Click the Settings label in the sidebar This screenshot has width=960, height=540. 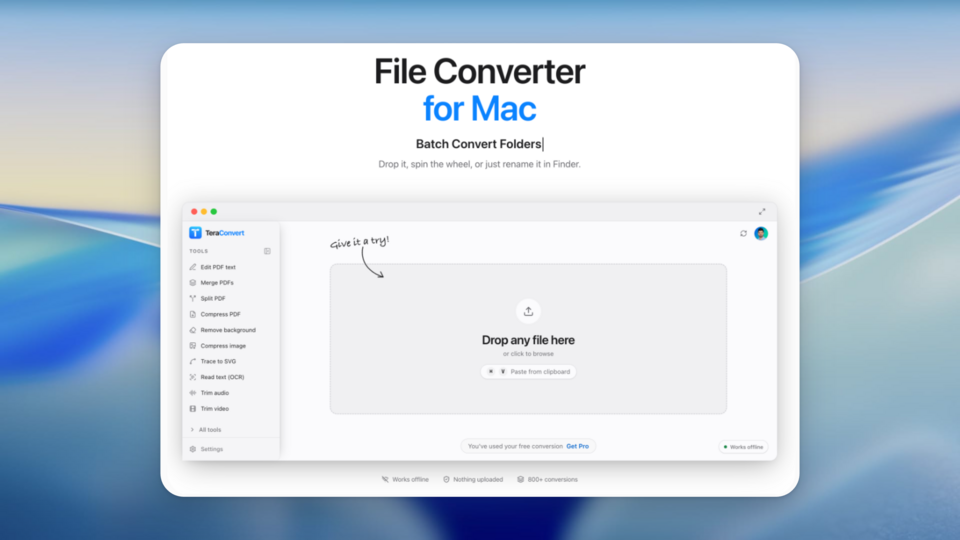[x=212, y=449]
